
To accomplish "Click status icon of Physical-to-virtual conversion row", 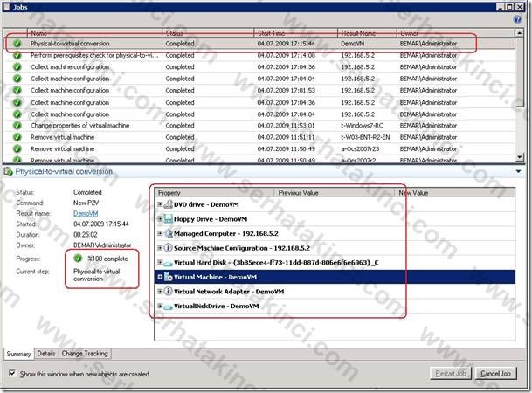I will (17, 44).
